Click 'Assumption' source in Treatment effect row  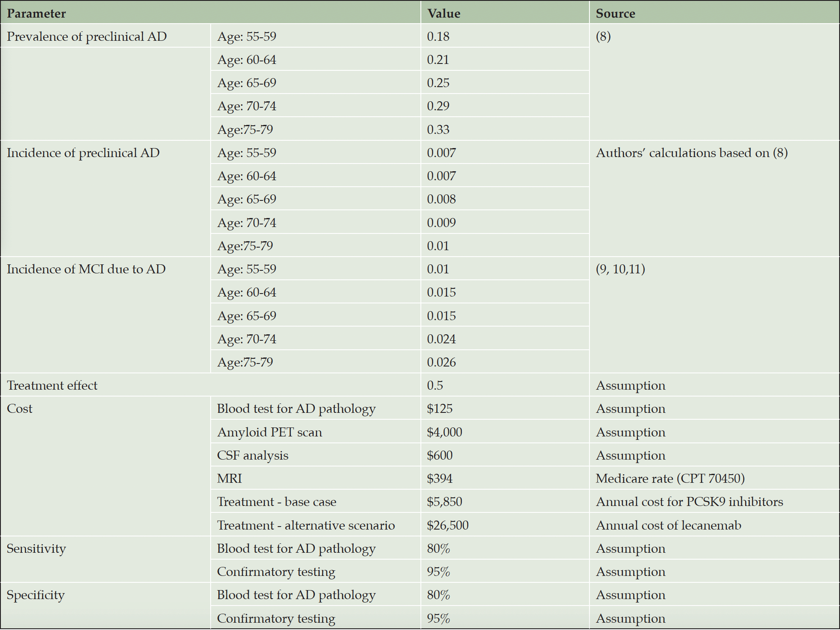coord(631,386)
